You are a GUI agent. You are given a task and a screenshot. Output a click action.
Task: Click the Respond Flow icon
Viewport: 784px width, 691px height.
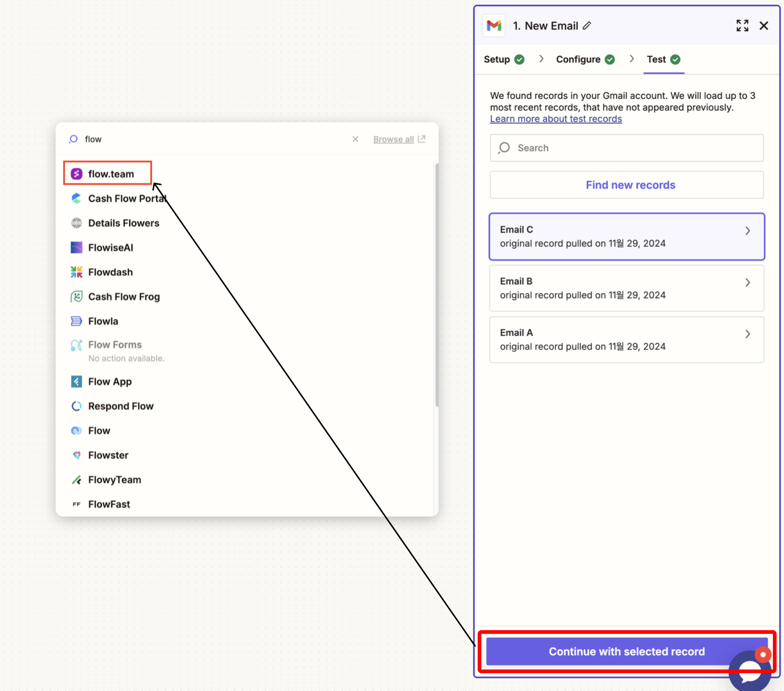[76, 406]
